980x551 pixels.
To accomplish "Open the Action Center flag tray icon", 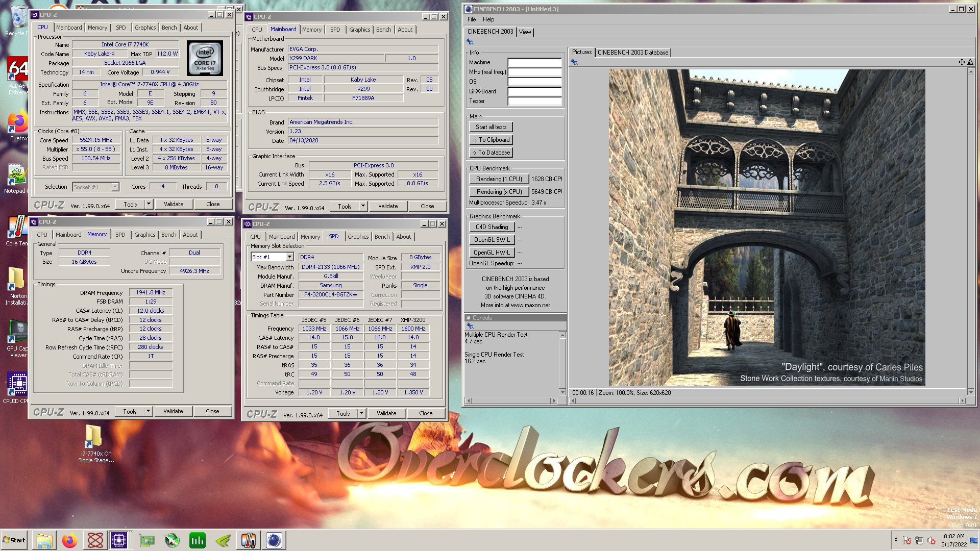I will tap(907, 541).
